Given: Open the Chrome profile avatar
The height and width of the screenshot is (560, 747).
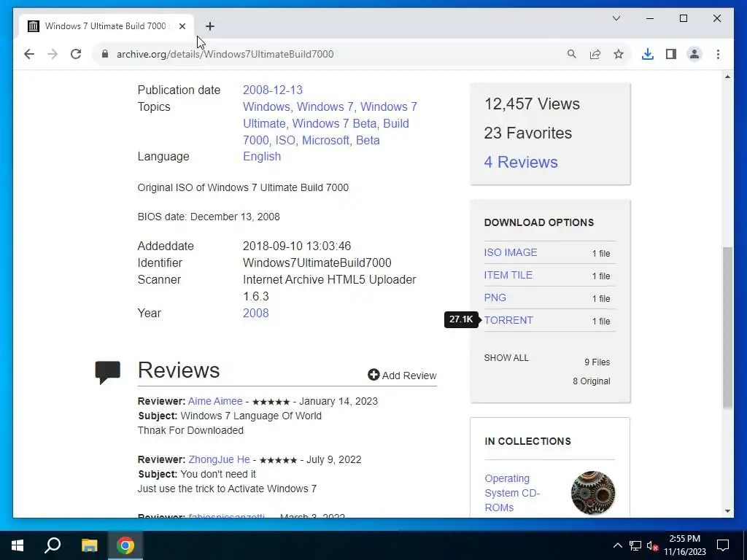Looking at the screenshot, I should [694, 54].
